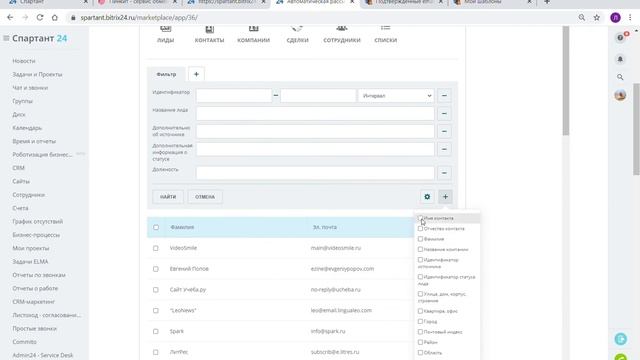Select the Евгений Попов row checkbox
Screen dimensions: 640x360
tap(156, 269)
